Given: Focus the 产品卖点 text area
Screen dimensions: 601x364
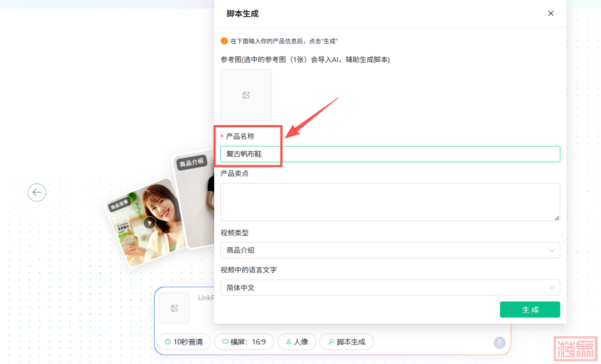Looking at the screenshot, I should pyautogui.click(x=390, y=202).
